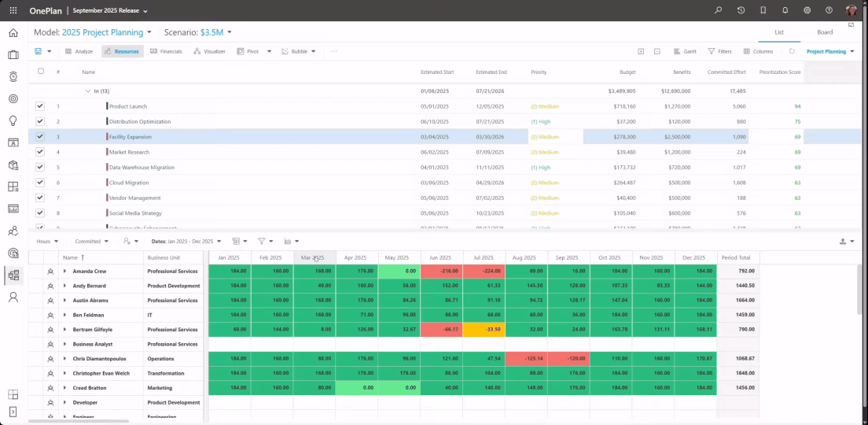The width and height of the screenshot is (868, 425).
Task: Collapse the In (13) group
Action: pos(87,91)
